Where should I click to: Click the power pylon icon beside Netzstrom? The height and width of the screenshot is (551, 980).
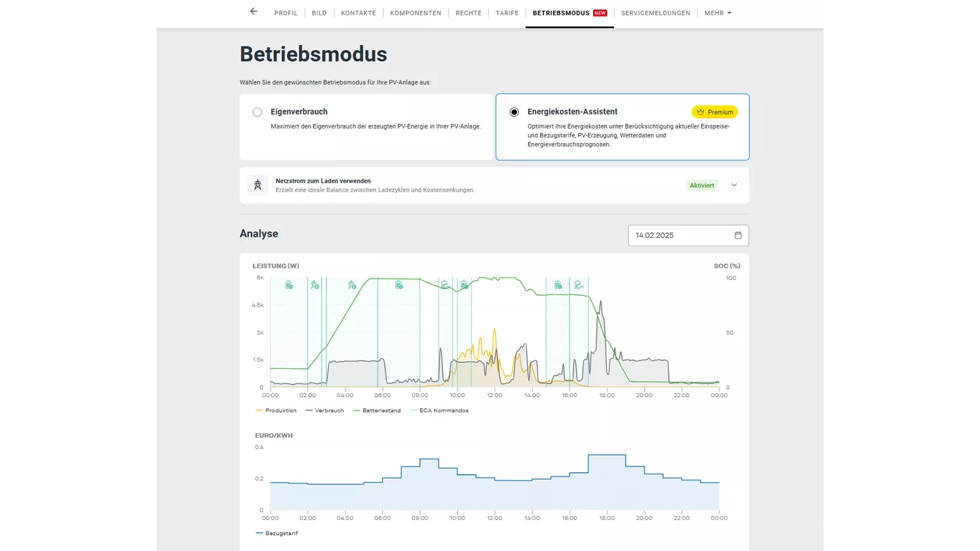point(258,185)
